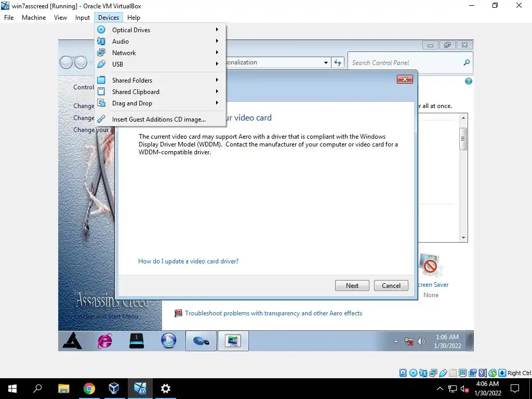Click audio indicator in VirtualBox status bar
This screenshot has width=532, height=399.
click(423, 373)
